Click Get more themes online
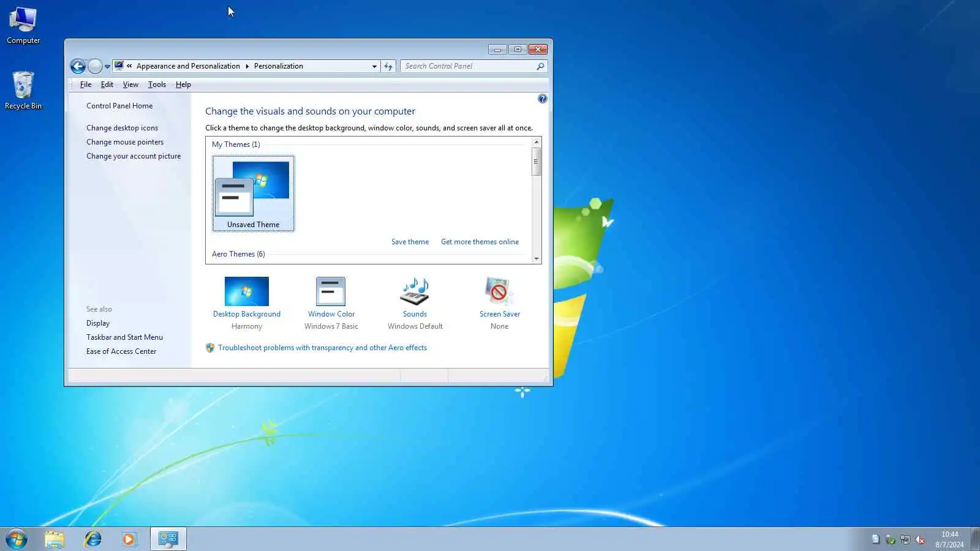 click(480, 242)
